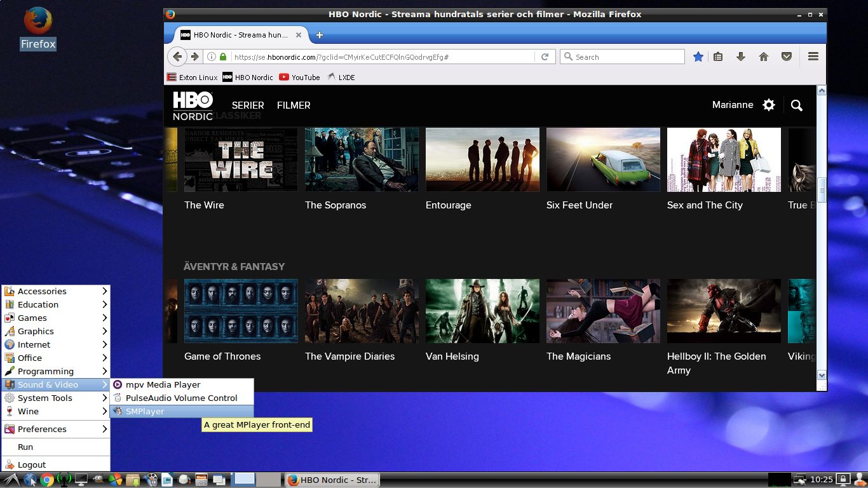Click the network tray icon near clock
Viewport: 868px width, 488px height.
coord(799,479)
